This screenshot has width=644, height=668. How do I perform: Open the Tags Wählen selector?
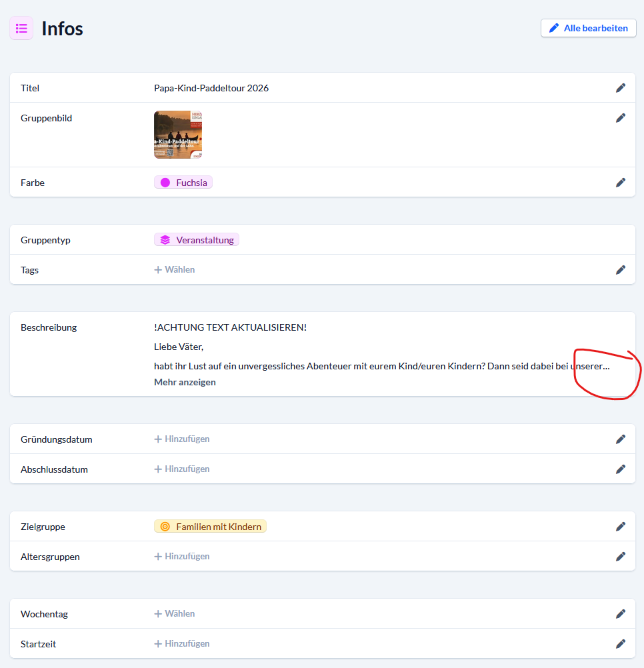point(175,270)
